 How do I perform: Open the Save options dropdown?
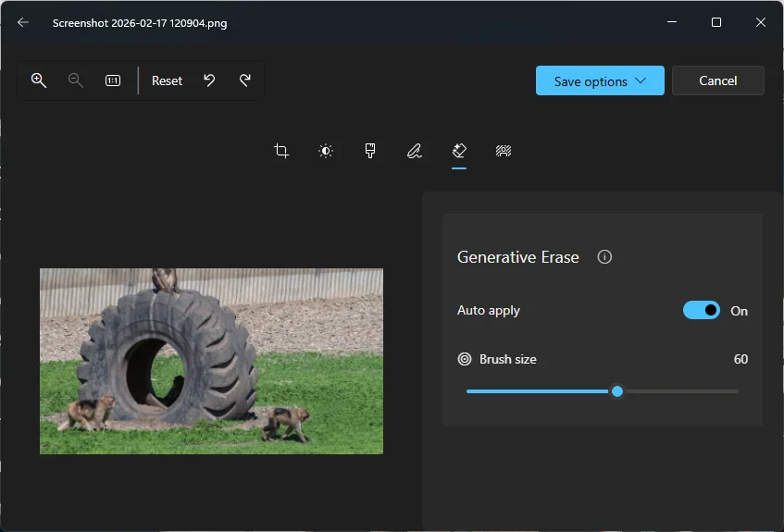point(600,80)
